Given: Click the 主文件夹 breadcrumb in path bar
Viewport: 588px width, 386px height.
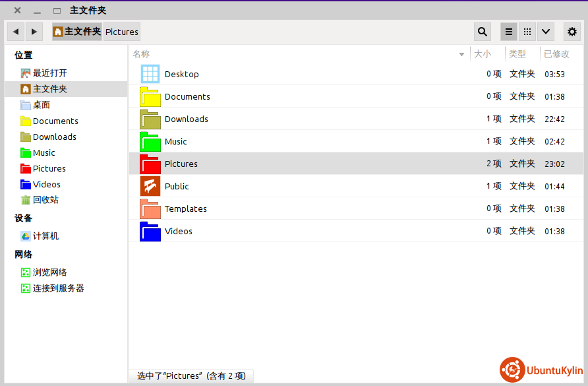Looking at the screenshot, I should pyautogui.click(x=77, y=32).
